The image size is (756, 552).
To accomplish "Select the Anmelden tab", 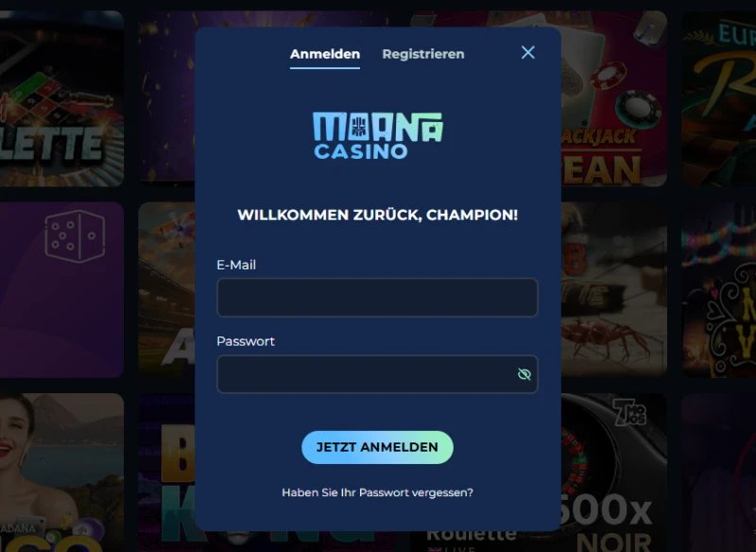I will 325,54.
